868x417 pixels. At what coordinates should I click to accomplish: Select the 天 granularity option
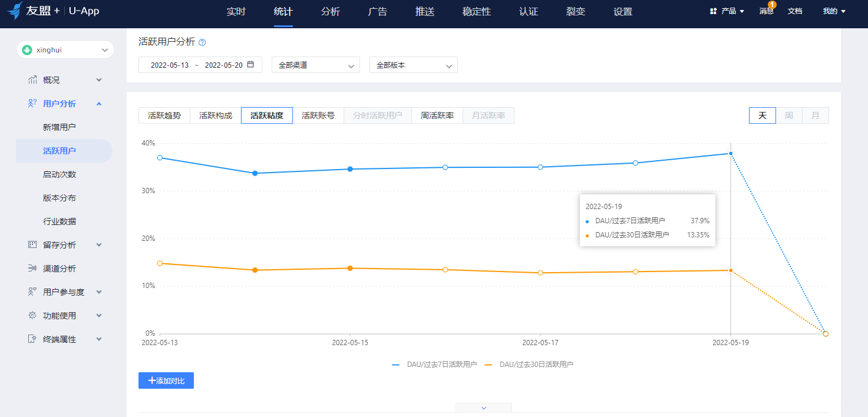pyautogui.click(x=762, y=115)
